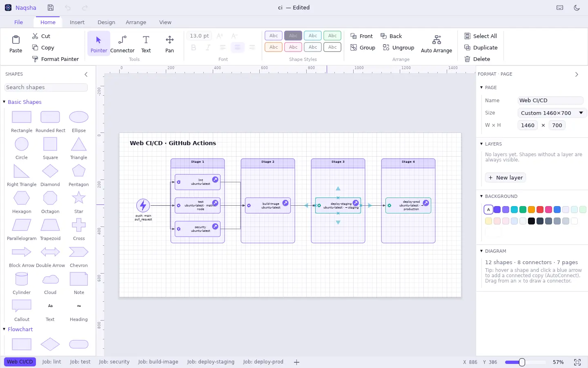Collapse the LAYERS section
Image resolution: width=588 pixels, height=368 pixels.
click(x=491, y=144)
